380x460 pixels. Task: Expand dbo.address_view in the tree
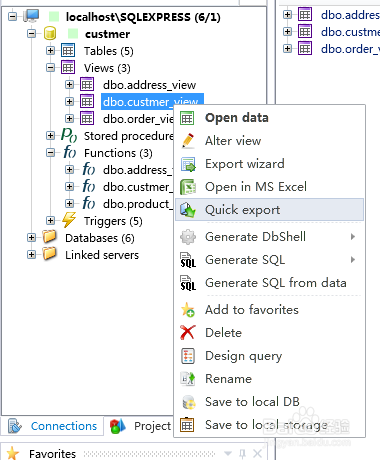[x=69, y=85]
